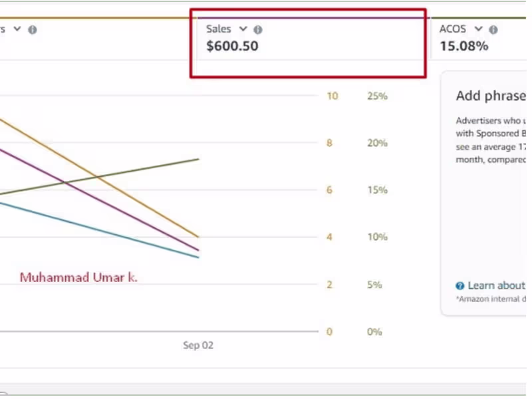Click the question mark icon before Learn about

click(x=460, y=286)
